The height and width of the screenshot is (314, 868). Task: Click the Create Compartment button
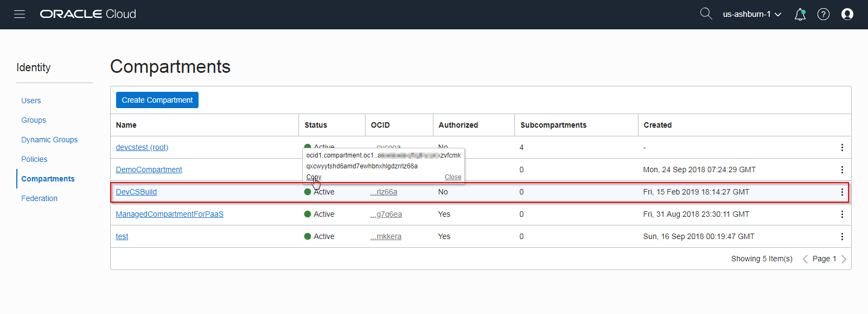(157, 100)
